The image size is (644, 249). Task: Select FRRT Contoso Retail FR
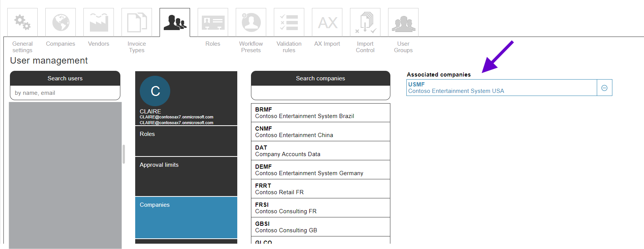tap(321, 189)
